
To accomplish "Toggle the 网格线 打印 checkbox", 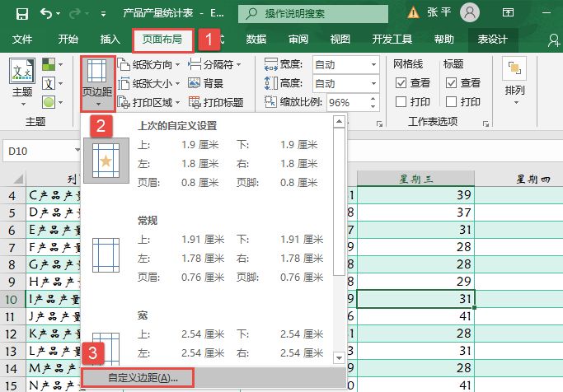I will click(x=401, y=102).
